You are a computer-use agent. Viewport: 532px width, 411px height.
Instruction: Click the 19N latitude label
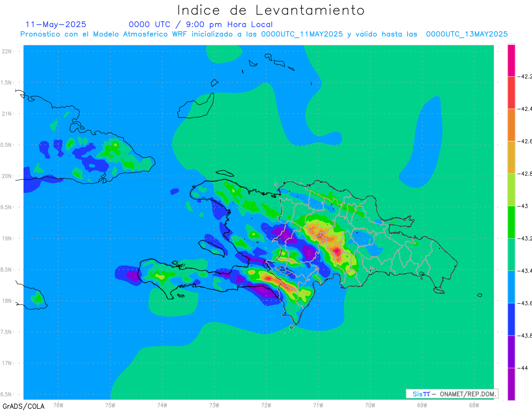tap(7, 239)
